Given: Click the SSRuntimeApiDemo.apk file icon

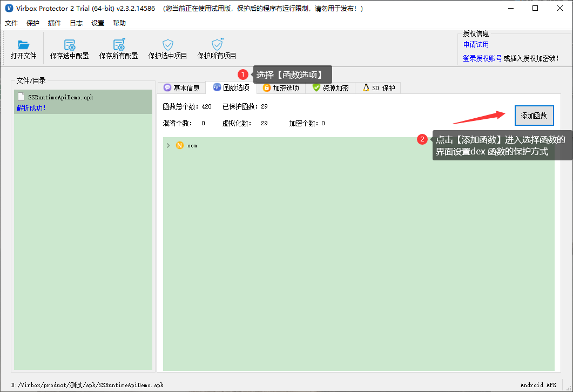Looking at the screenshot, I should pos(22,97).
